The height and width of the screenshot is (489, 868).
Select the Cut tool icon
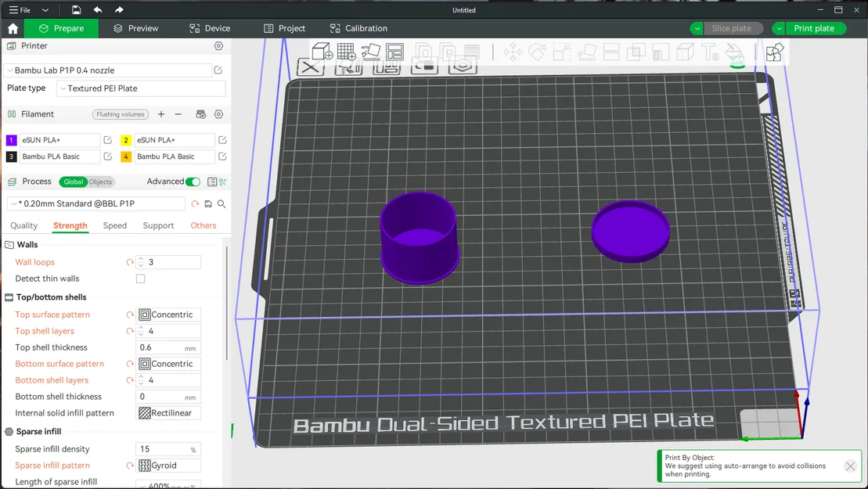611,52
